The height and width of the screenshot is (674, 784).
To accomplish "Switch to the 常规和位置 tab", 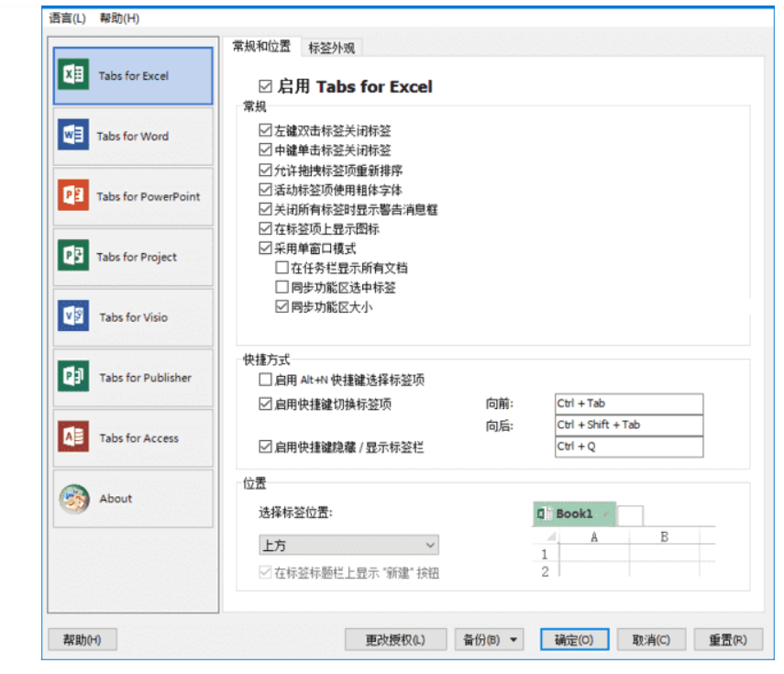I will [x=261, y=47].
